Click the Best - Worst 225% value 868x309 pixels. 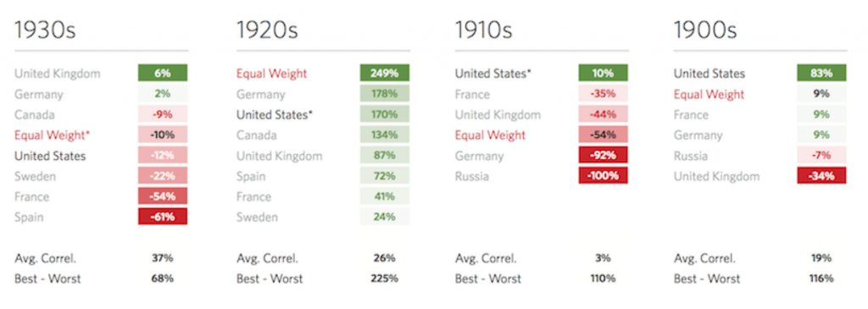click(x=384, y=279)
